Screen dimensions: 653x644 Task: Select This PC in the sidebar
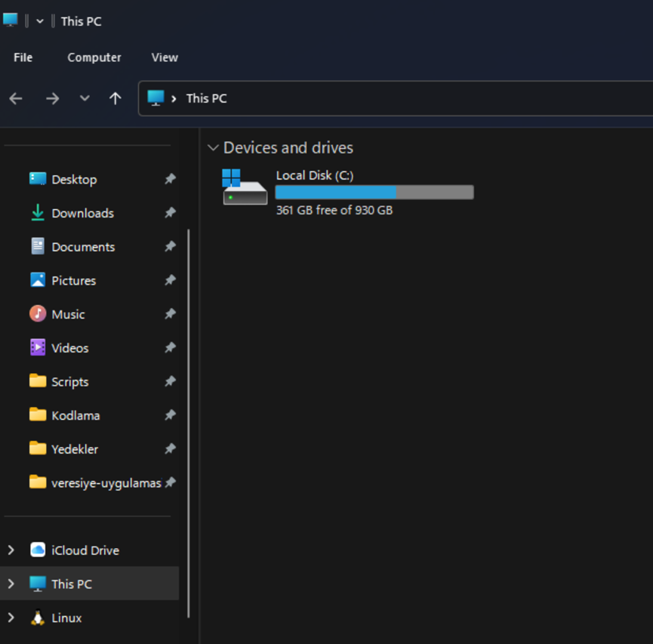pos(90,584)
